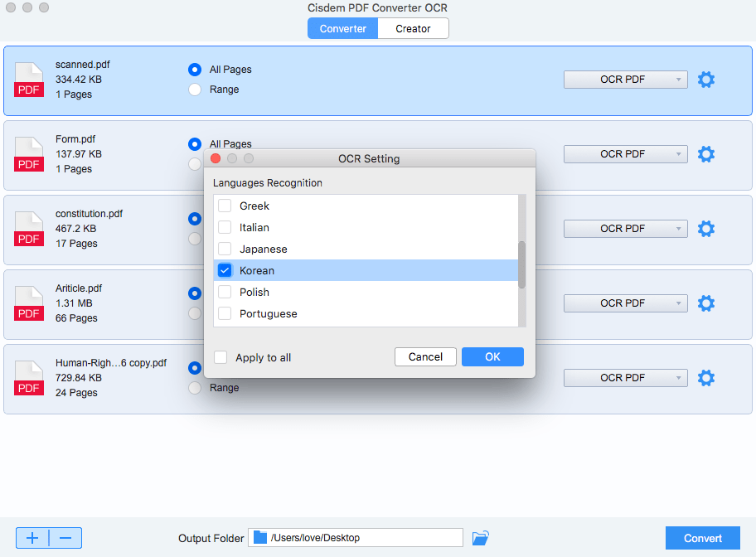Click the 467.2 KB size text
This screenshot has height=557, width=756.
coord(75,229)
